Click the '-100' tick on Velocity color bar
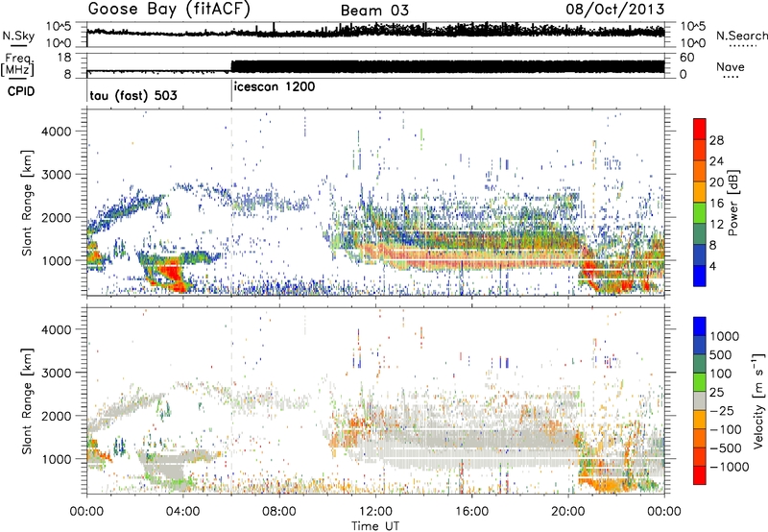 (x=726, y=429)
